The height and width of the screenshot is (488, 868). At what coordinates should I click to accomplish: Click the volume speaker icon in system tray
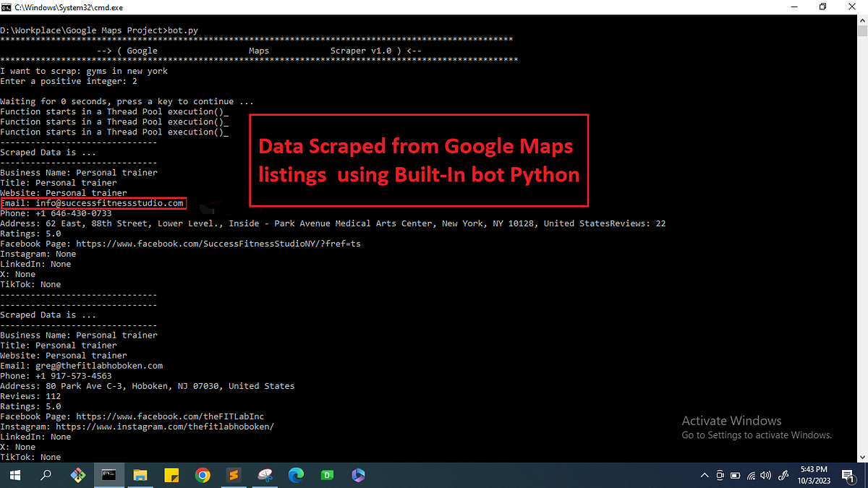pos(765,475)
